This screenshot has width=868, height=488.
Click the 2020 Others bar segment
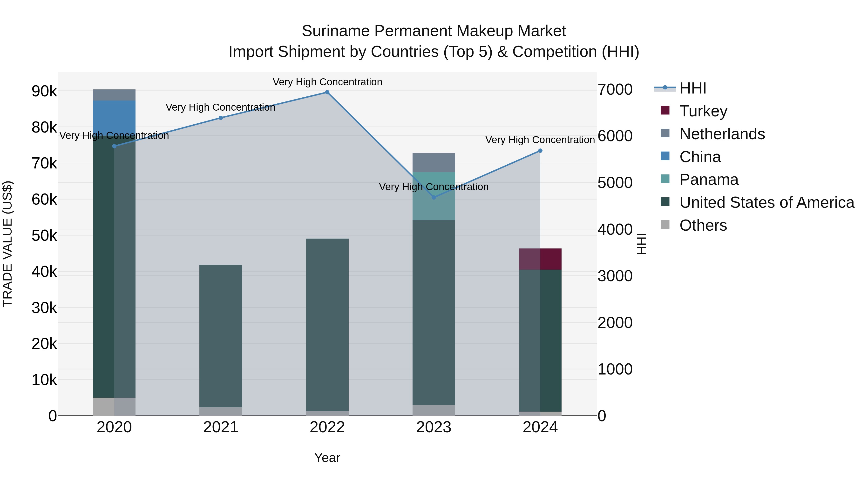pyautogui.click(x=114, y=407)
